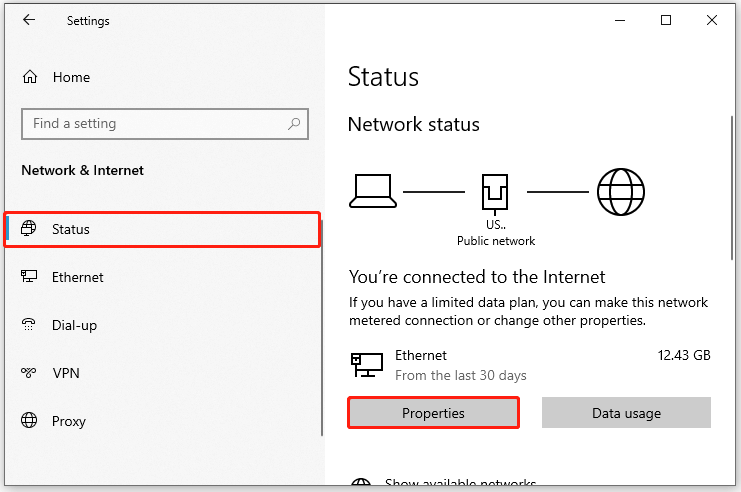Click the Home house icon

click(30, 77)
